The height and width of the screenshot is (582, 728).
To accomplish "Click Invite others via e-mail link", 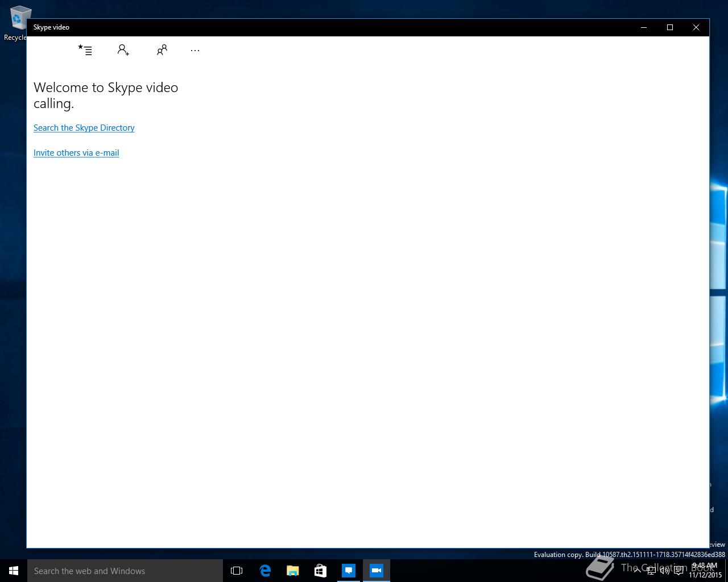I will pyautogui.click(x=76, y=153).
